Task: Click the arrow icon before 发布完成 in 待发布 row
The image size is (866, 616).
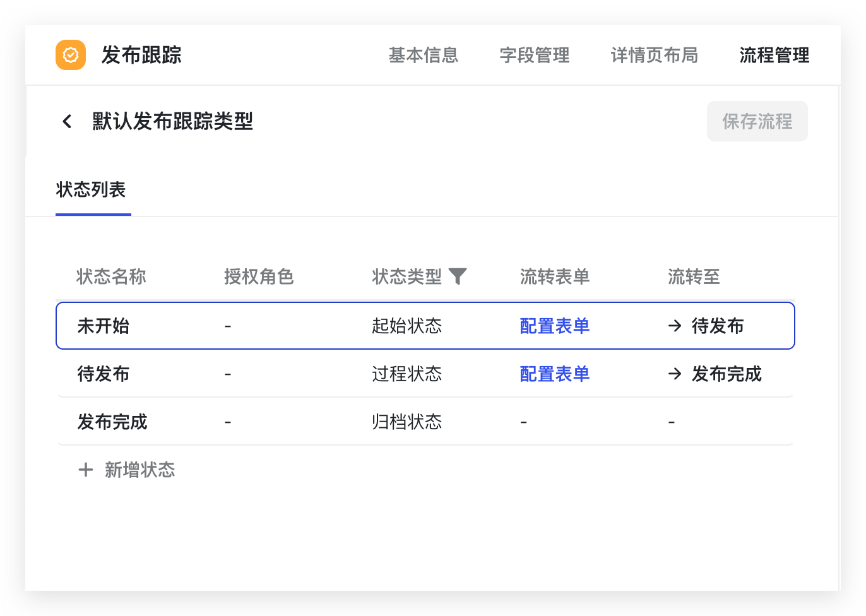Action: tap(675, 374)
